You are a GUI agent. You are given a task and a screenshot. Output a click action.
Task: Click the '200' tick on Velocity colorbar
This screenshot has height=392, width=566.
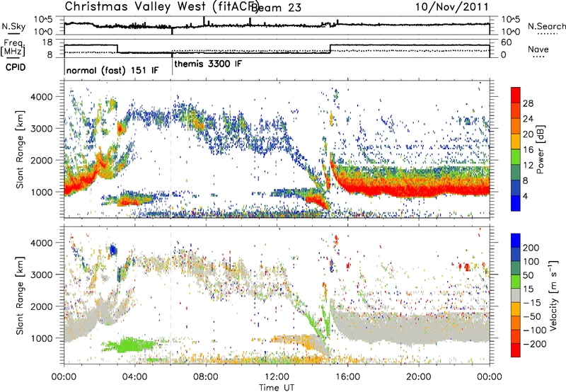531,248
